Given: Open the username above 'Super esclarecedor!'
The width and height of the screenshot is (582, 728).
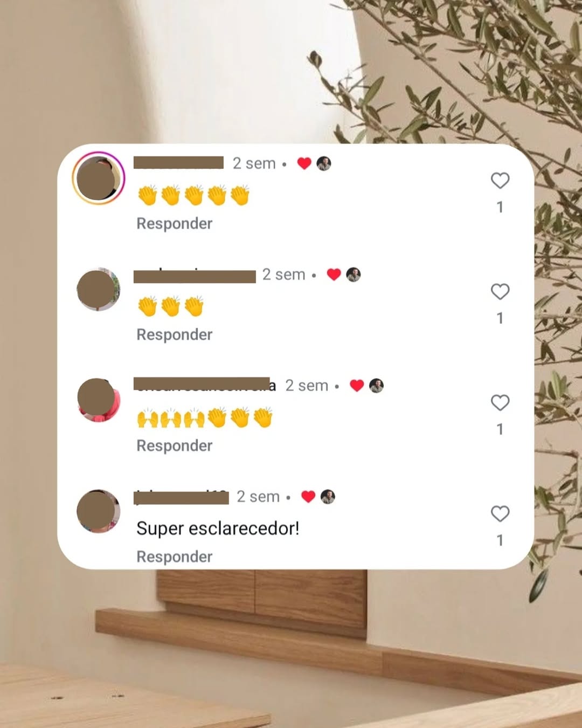Looking at the screenshot, I should pyautogui.click(x=181, y=497).
